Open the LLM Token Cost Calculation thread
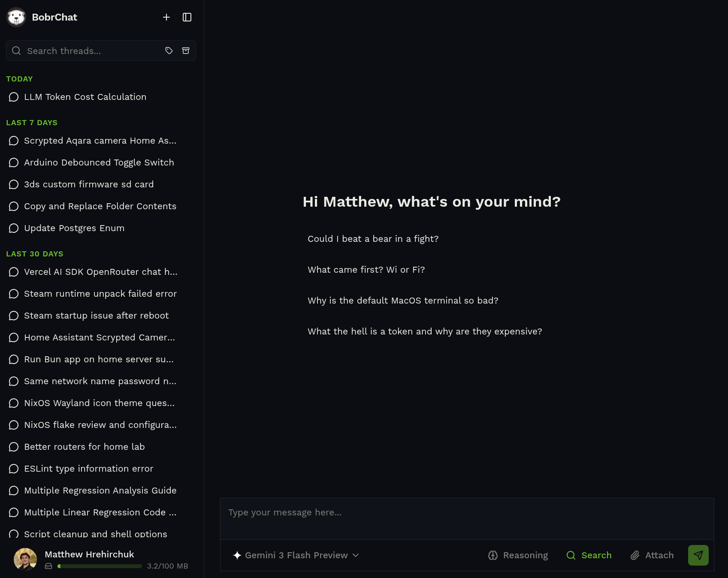Screen dimensions: 728x578 point(85,97)
